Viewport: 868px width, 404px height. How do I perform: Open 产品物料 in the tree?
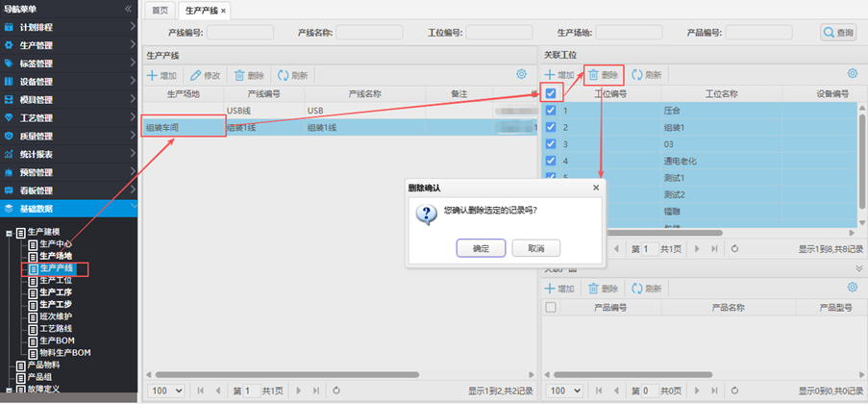coord(43,366)
